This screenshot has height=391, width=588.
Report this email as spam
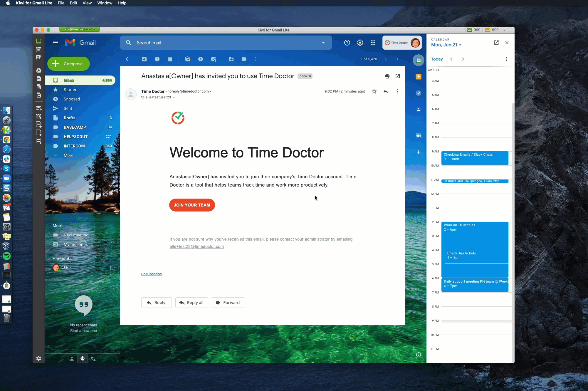(x=157, y=59)
